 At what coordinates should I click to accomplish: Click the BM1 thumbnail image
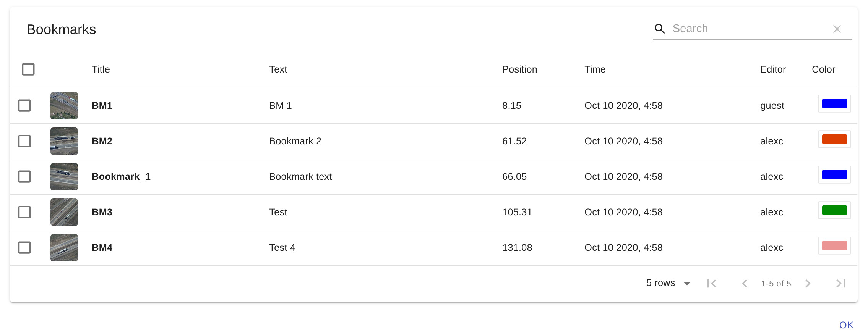[64, 106]
